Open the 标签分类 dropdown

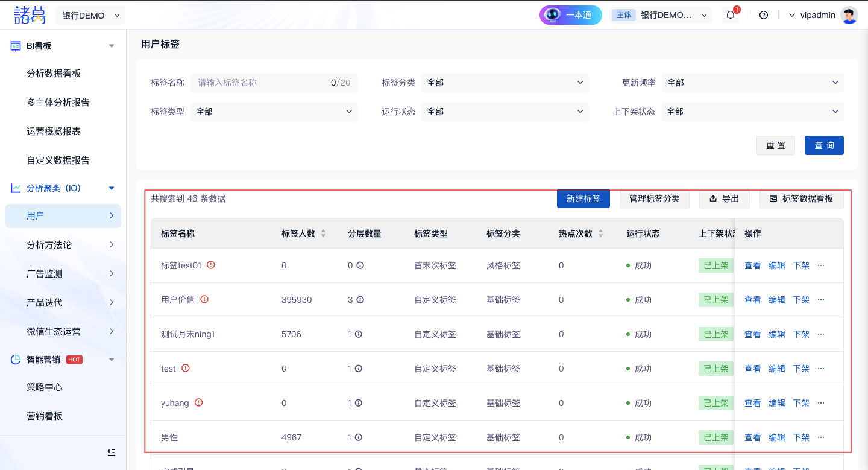pyautogui.click(x=505, y=83)
